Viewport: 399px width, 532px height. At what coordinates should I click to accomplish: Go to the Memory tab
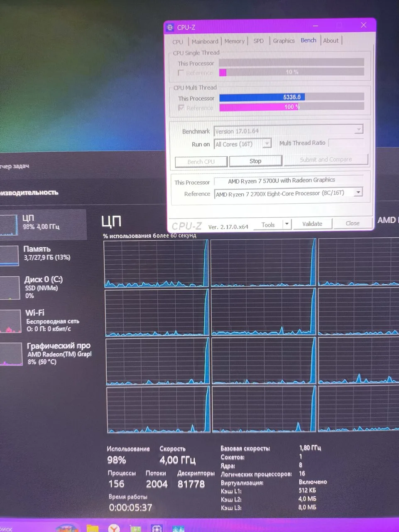[234, 42]
